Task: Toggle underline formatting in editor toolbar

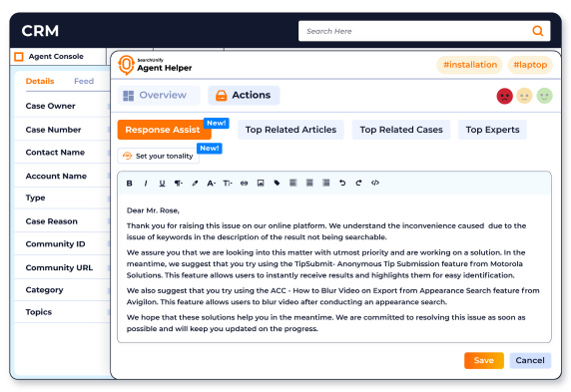Action: [162, 184]
